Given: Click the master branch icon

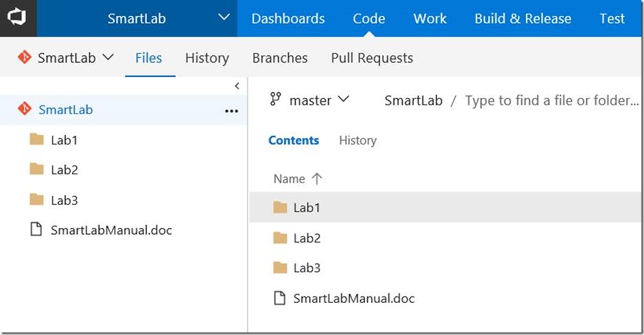Looking at the screenshot, I should (x=276, y=100).
